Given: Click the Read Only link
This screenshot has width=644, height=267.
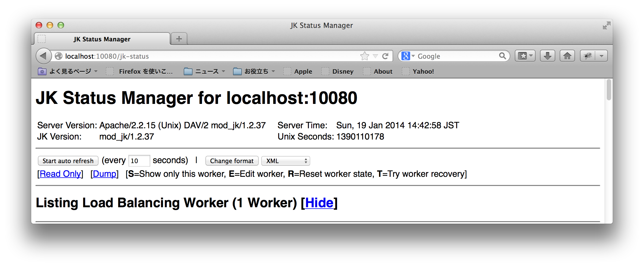Looking at the screenshot, I should click(60, 174).
